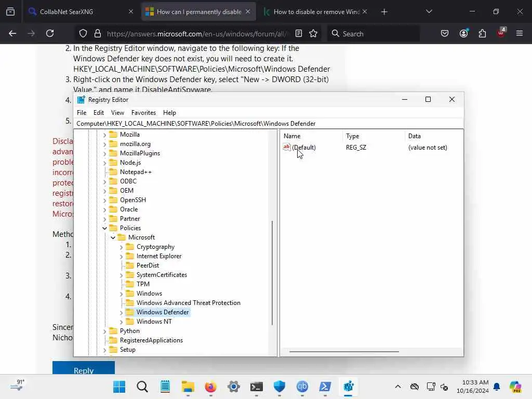532x399 pixels.
Task: Click the Reply button on the forum page
Action: (x=84, y=368)
